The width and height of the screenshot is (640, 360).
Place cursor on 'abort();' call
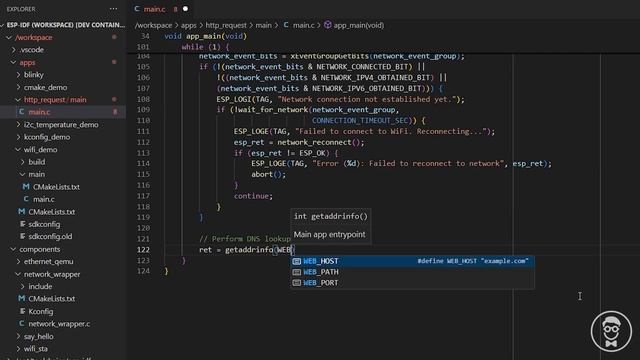point(269,174)
